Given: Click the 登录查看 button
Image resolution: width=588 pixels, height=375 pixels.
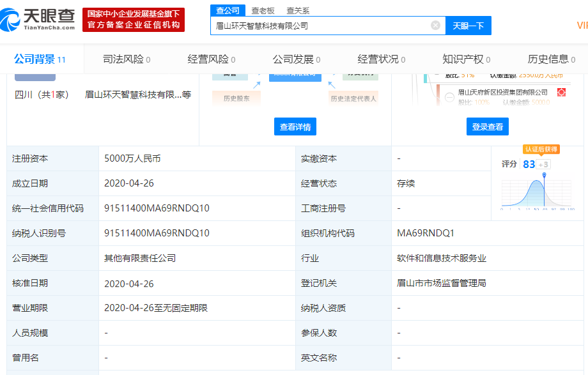Looking at the screenshot, I should click(488, 126).
